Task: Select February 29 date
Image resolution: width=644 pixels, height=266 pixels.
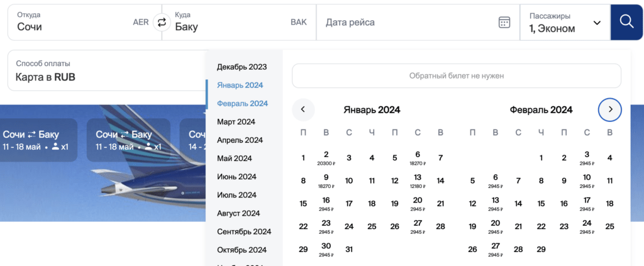Action: pyautogui.click(x=541, y=249)
